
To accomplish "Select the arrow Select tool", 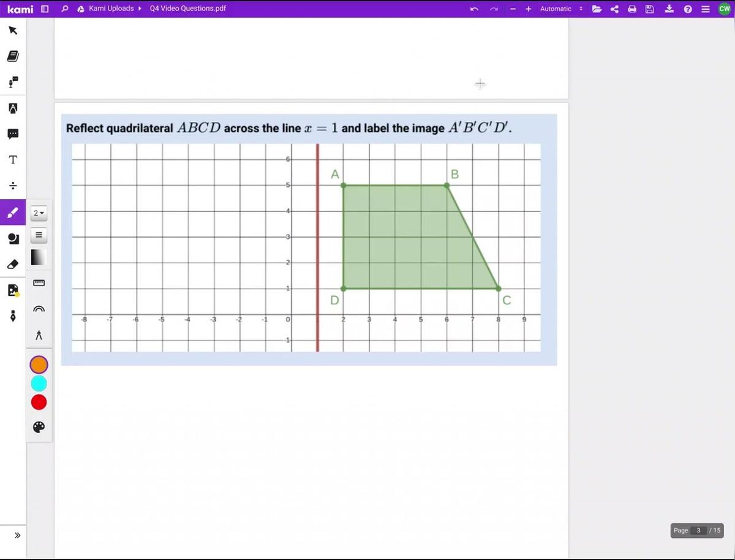I will pyautogui.click(x=13, y=30).
